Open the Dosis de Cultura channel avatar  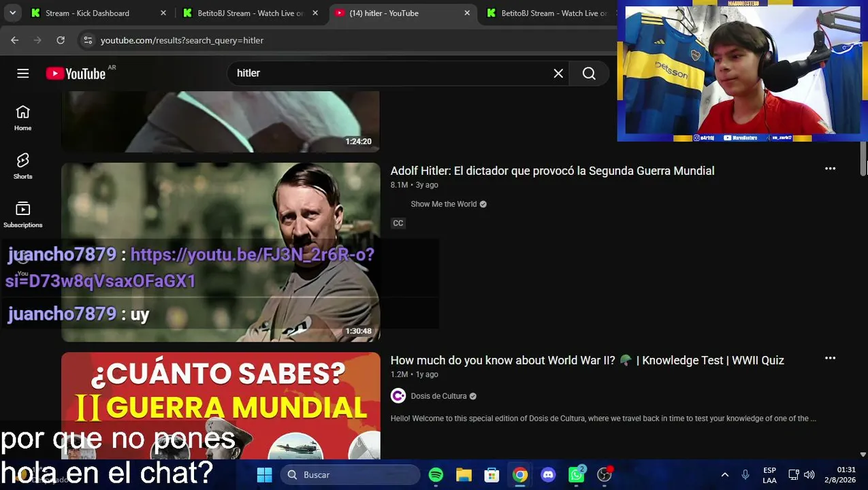tap(398, 396)
